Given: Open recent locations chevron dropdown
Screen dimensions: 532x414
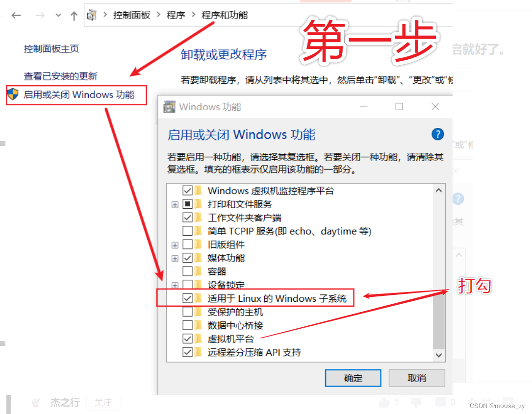Looking at the screenshot, I should coord(58,15).
